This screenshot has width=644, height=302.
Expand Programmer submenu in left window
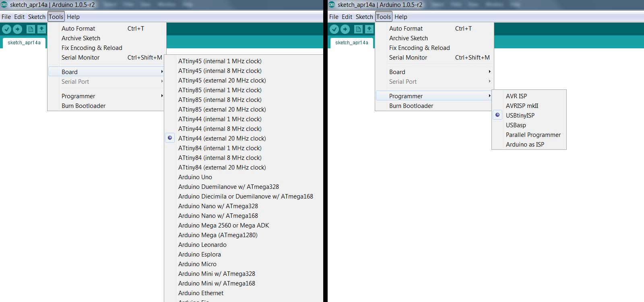pyautogui.click(x=106, y=96)
